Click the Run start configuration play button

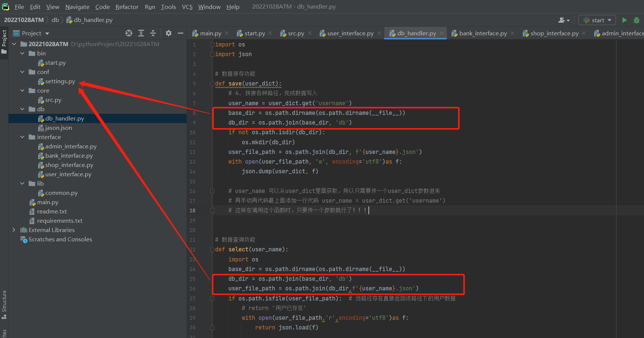coord(624,20)
